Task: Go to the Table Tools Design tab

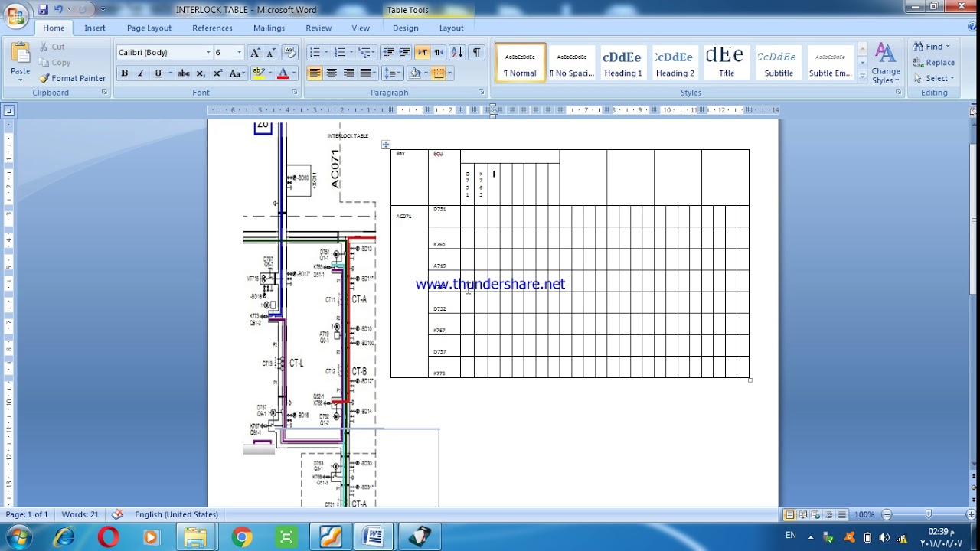Action: (x=406, y=28)
